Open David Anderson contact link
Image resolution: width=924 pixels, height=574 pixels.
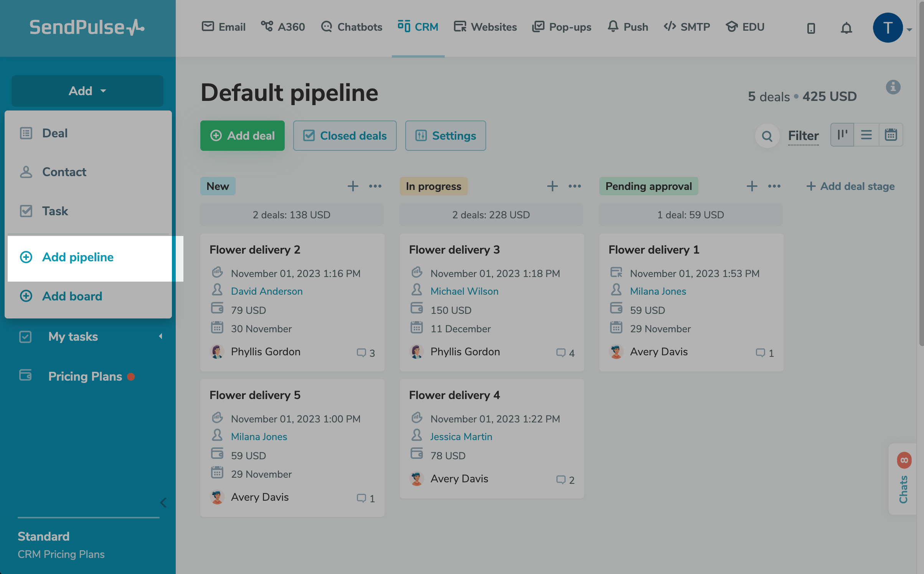click(x=267, y=291)
